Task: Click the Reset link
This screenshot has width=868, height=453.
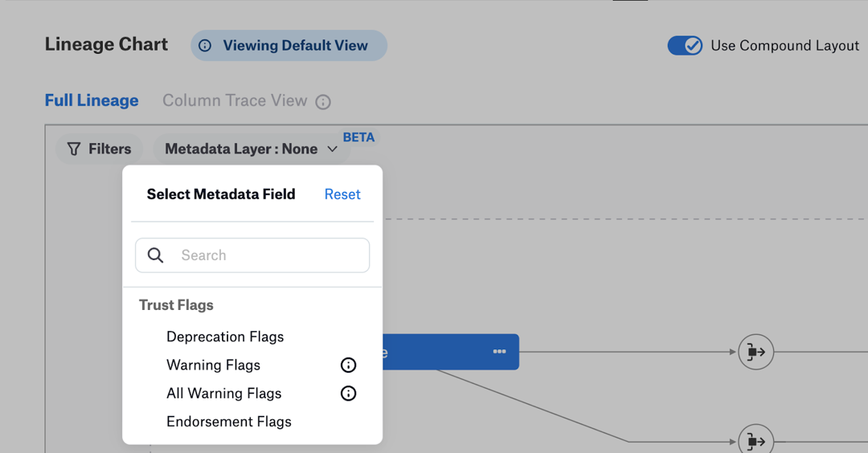Action: (342, 194)
